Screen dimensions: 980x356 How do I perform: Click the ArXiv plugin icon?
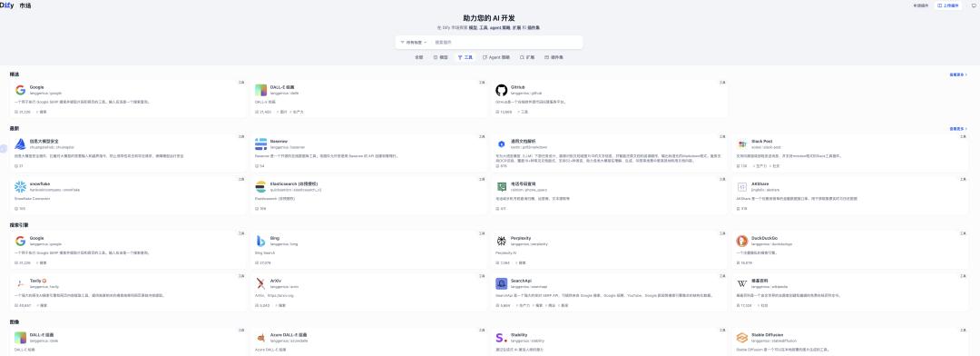[260, 283]
